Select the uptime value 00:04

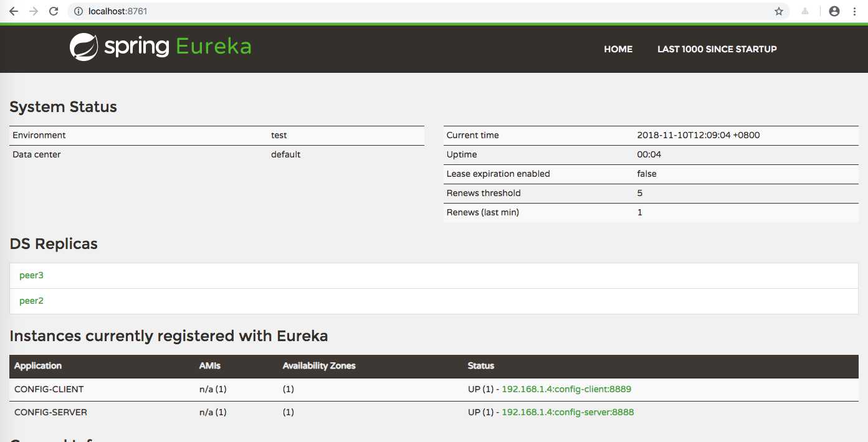tap(649, 154)
